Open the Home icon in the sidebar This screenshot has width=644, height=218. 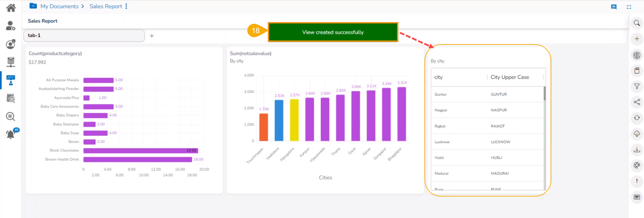[x=11, y=7]
